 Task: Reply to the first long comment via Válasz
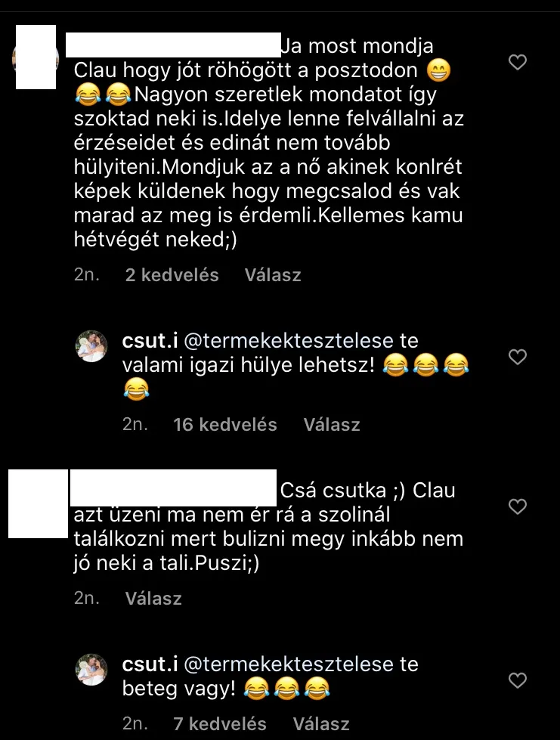pyautogui.click(x=273, y=275)
